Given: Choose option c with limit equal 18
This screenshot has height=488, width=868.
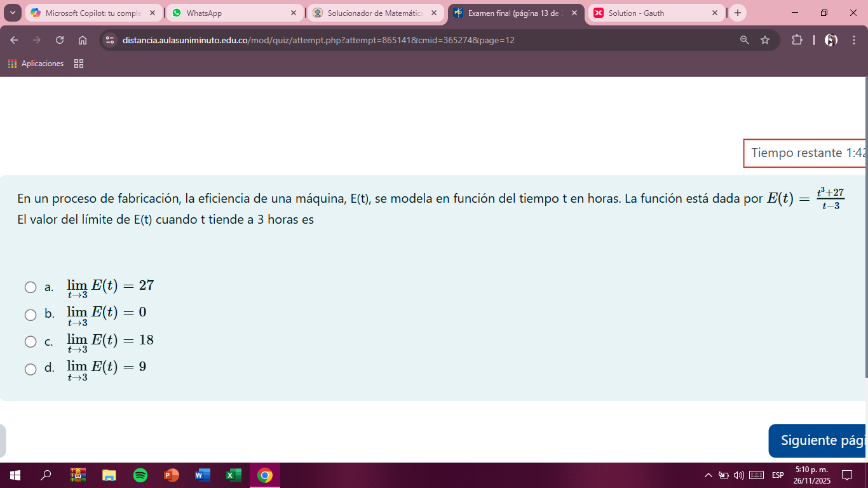Looking at the screenshot, I should click(31, 342).
